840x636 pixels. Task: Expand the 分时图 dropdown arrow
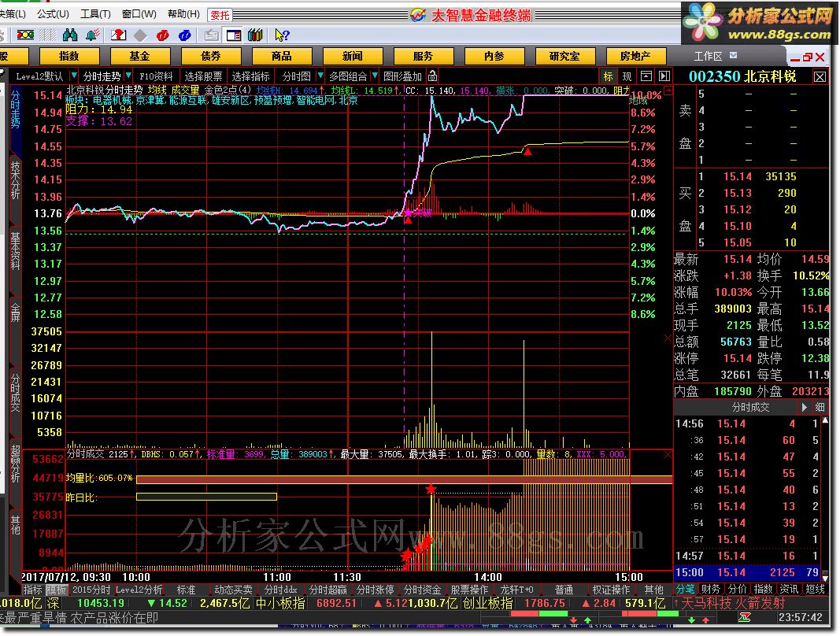320,76
